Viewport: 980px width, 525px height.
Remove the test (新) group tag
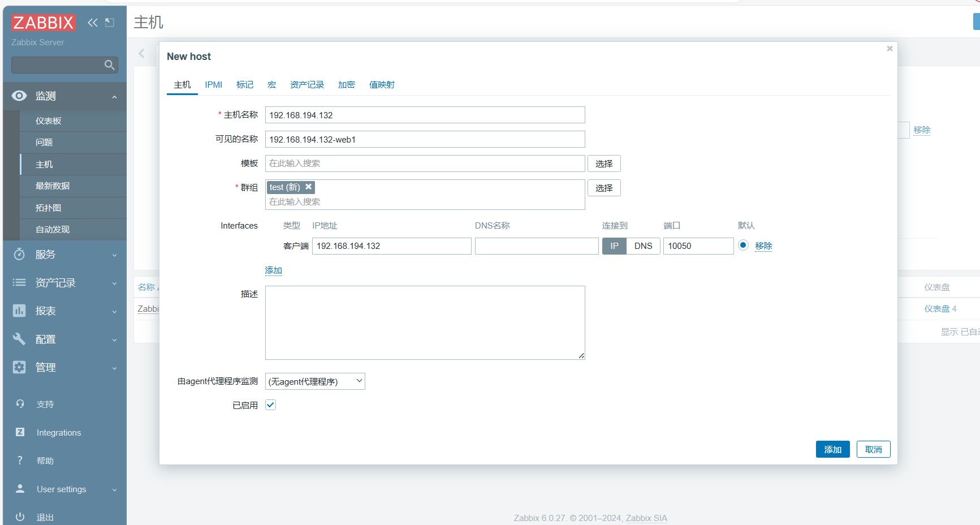click(309, 187)
